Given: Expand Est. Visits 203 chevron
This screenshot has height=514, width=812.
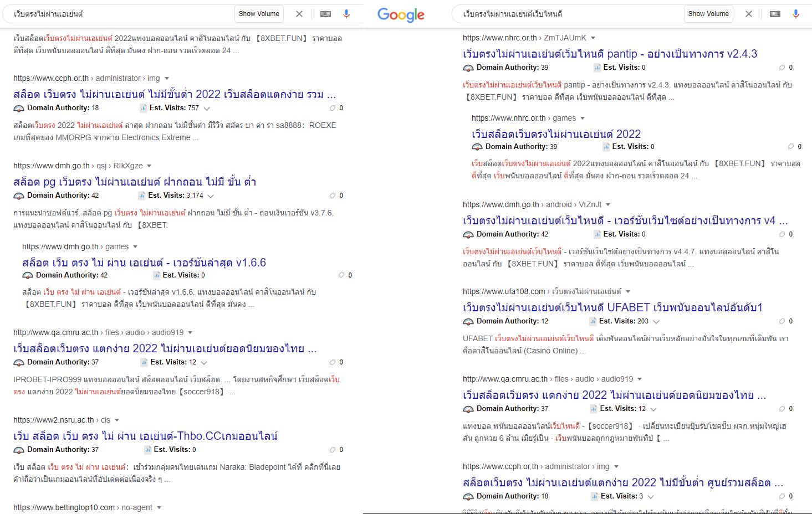Looking at the screenshot, I should coord(656,322).
